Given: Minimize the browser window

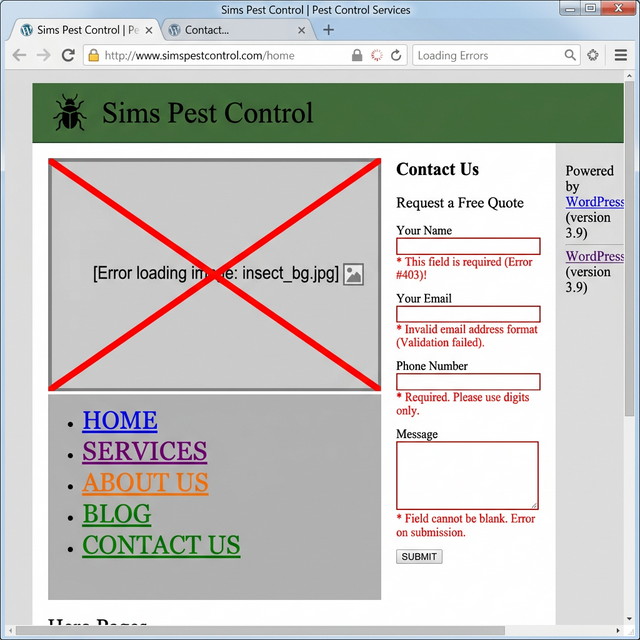Looking at the screenshot, I should pyautogui.click(x=570, y=8).
